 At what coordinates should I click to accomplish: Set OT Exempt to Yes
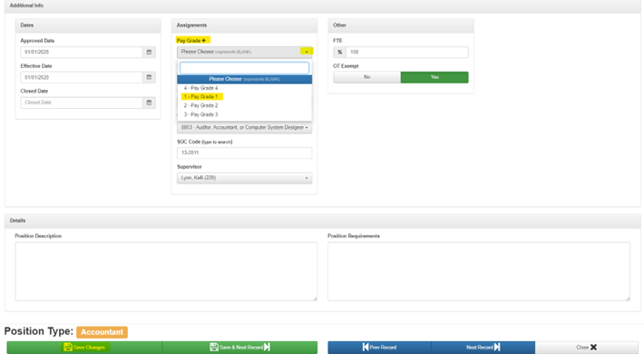[434, 77]
